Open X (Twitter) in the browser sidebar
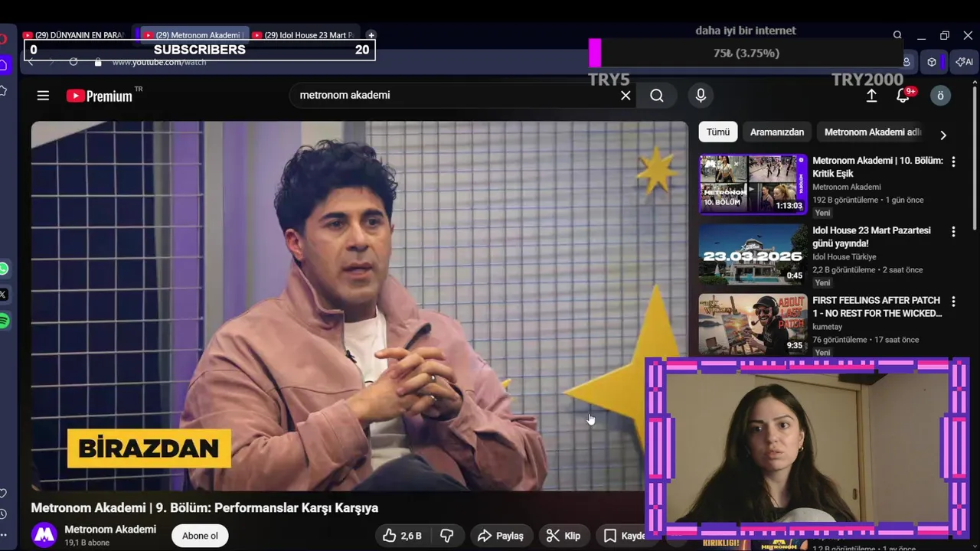This screenshot has height=551, width=980. point(4,294)
